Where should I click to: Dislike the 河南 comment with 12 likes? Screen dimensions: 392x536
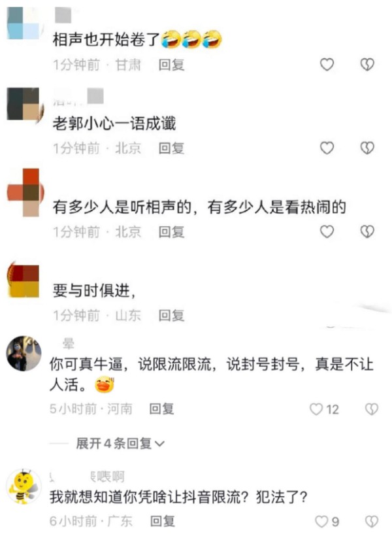(372, 409)
